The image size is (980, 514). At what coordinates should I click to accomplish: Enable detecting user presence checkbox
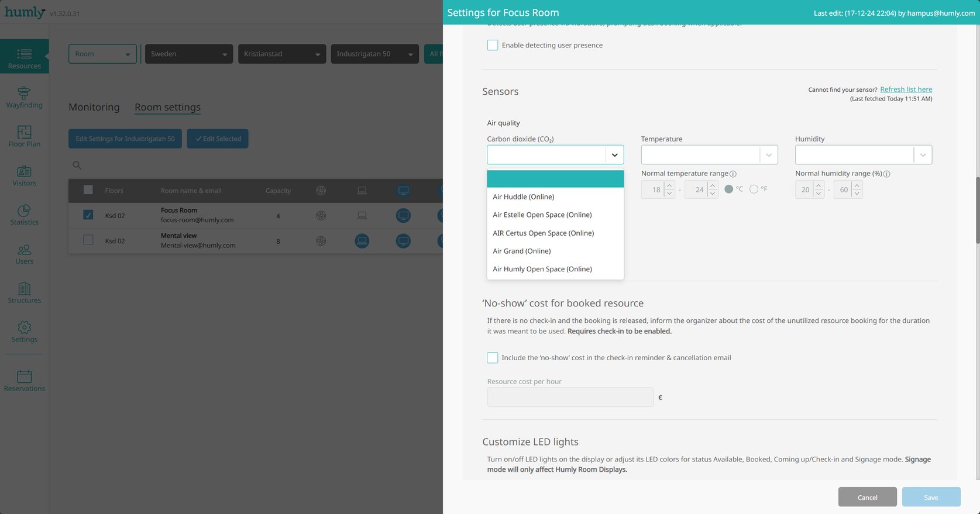point(493,45)
